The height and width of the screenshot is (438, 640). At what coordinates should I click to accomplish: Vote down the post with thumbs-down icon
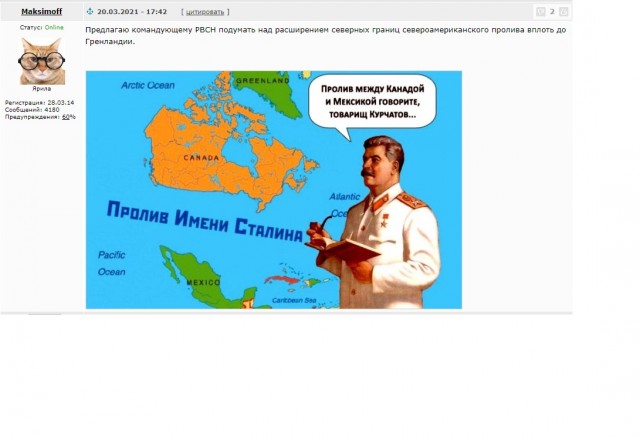point(540,12)
